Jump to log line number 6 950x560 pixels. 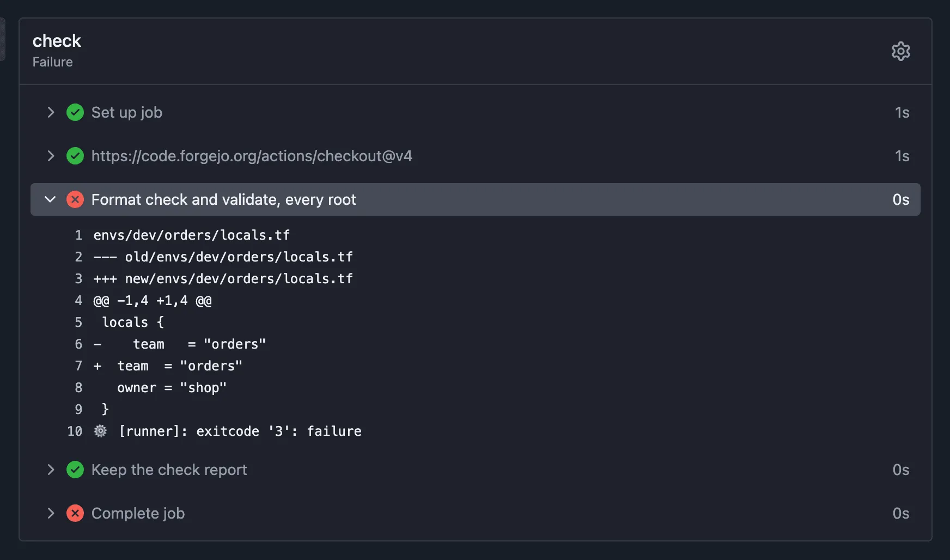(78, 344)
